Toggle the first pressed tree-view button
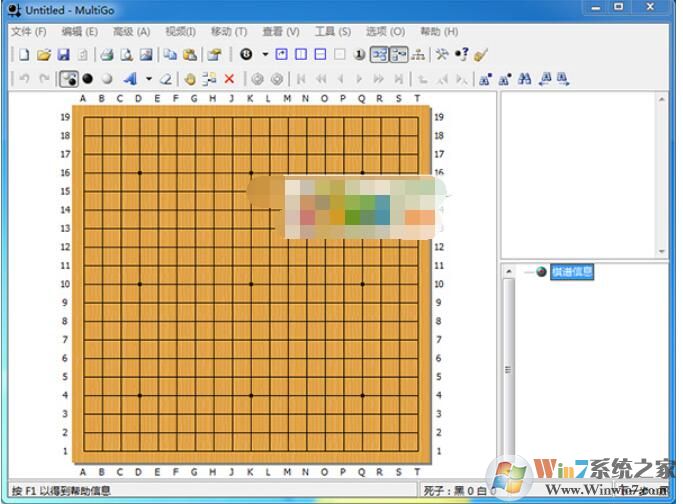The height and width of the screenshot is (504, 683). pos(379,55)
